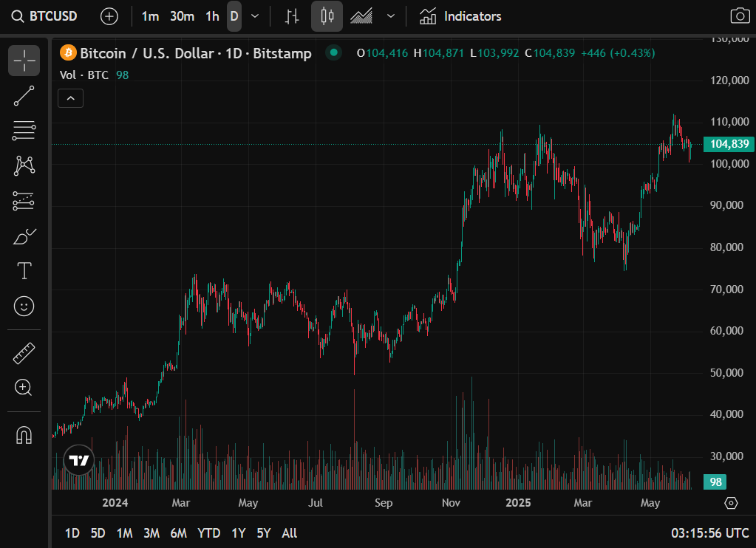Open the Fibonacci retracement tools
Screen dimensions: 756x548
24,131
